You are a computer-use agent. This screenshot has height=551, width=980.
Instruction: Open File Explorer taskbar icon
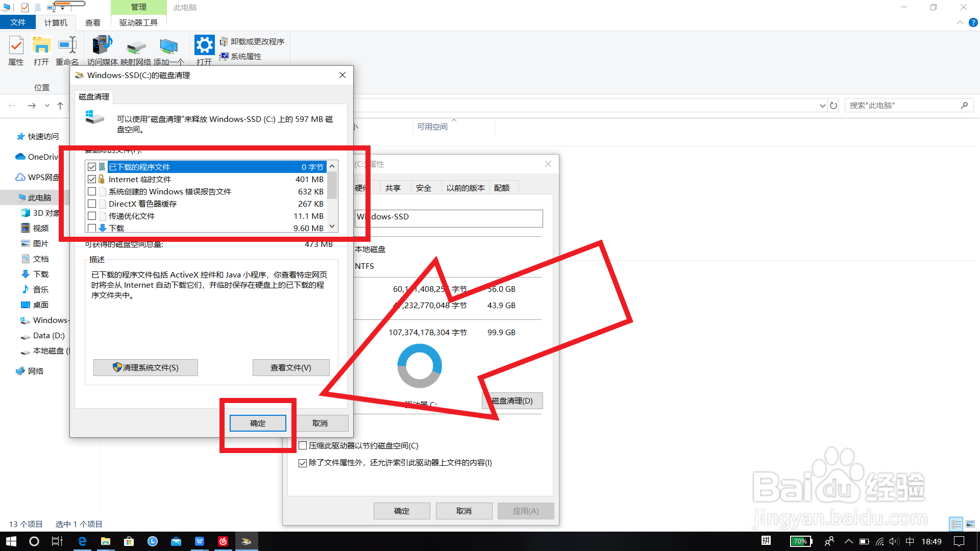pos(106,541)
